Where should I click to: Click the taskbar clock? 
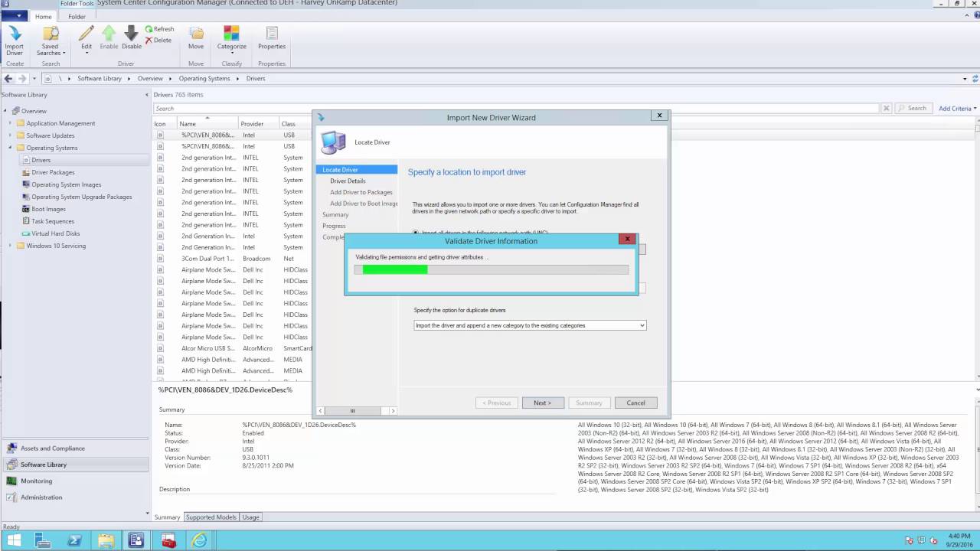click(x=959, y=540)
